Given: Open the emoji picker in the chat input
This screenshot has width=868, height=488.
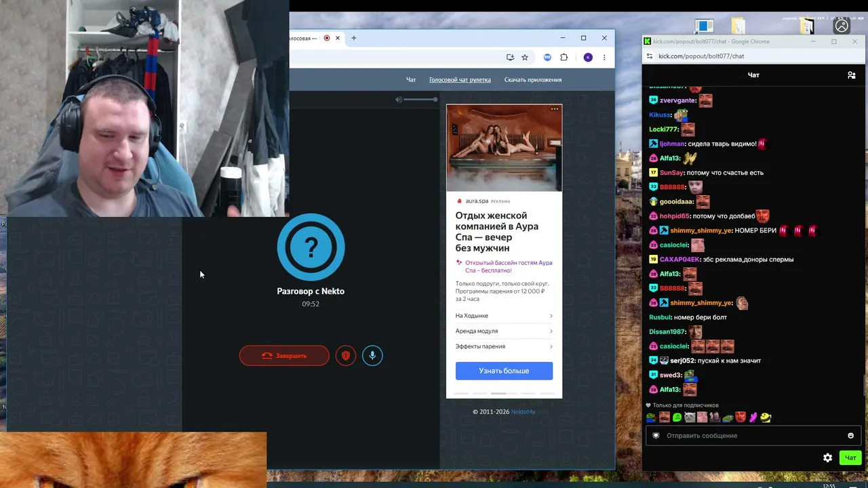Looking at the screenshot, I should coord(850,436).
